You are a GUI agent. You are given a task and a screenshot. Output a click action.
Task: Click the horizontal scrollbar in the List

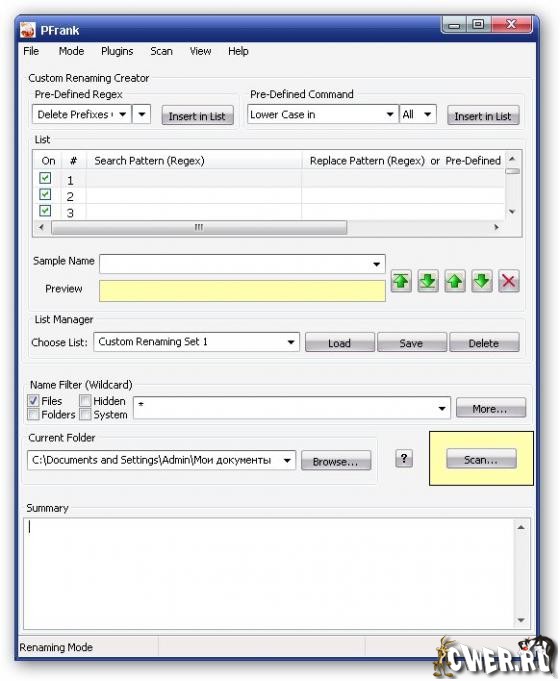(x=199, y=227)
